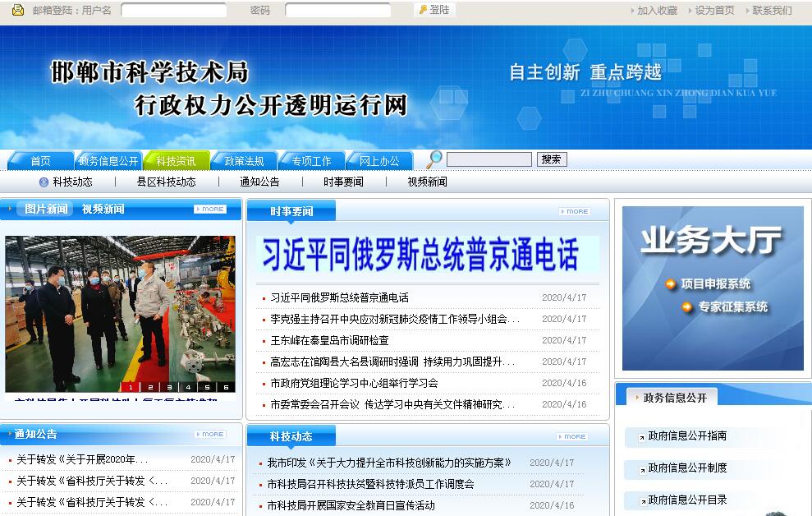Switch to the 视频新闻 panel tab

click(103, 210)
